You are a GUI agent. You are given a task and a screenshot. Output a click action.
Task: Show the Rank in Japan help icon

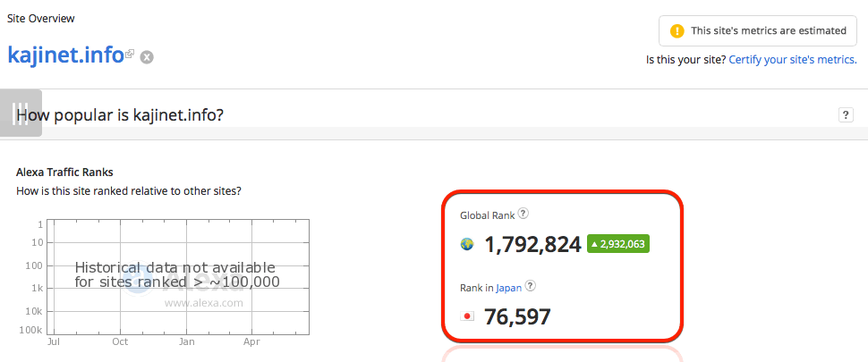point(530,286)
